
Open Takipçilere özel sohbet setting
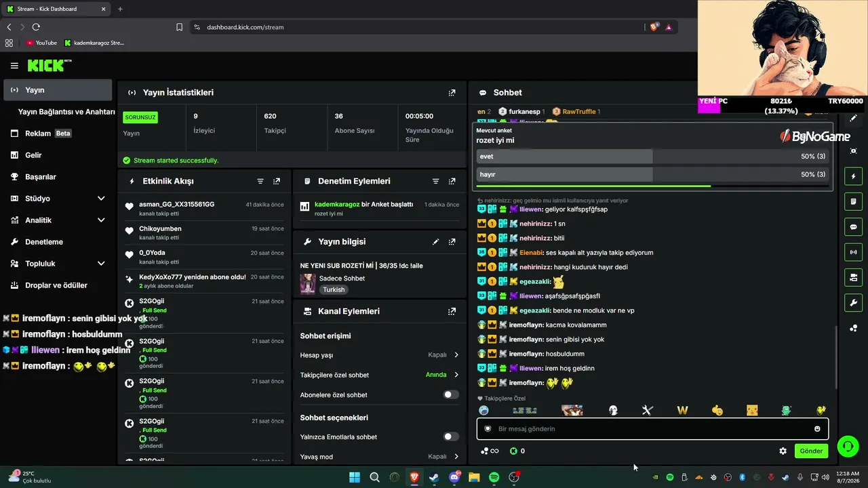tap(379, 375)
